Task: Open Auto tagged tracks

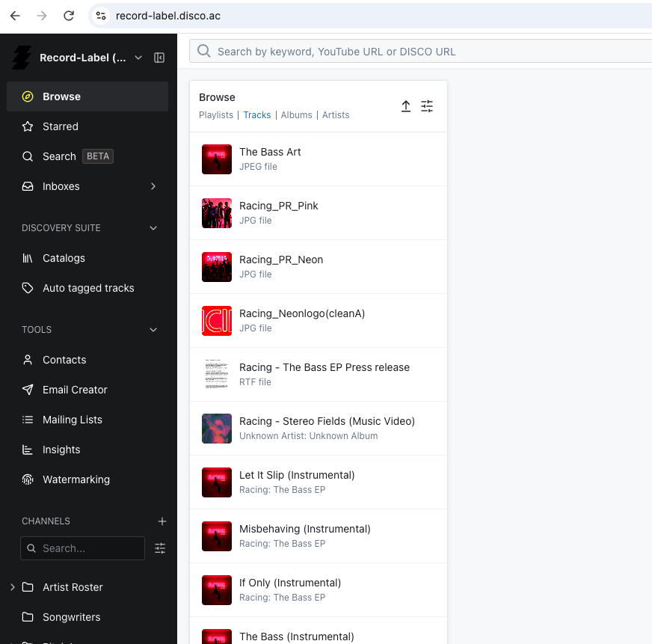Action: (87, 288)
